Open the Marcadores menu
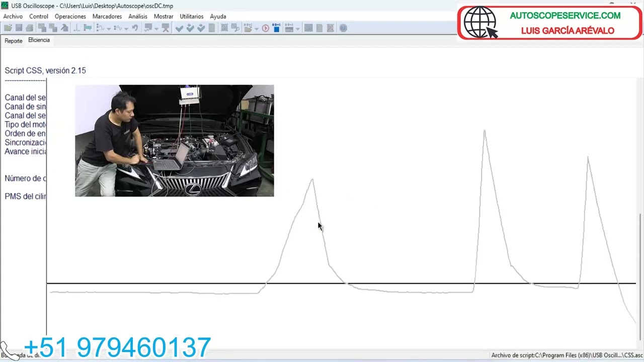The image size is (644, 362). (x=107, y=17)
